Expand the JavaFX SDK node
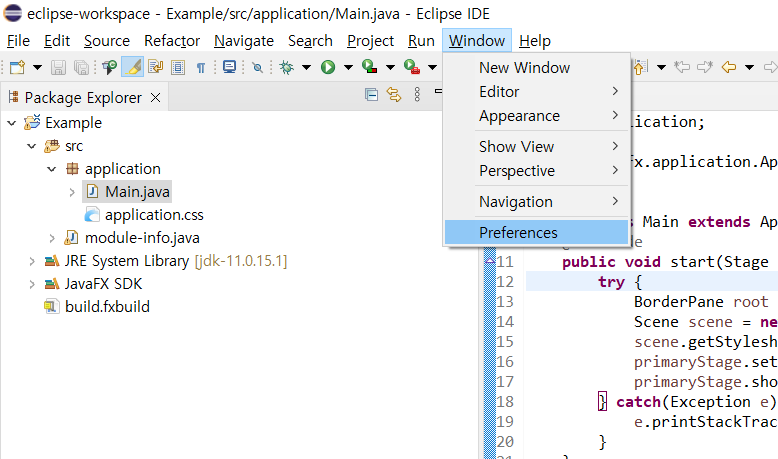778x459 pixels. [x=32, y=284]
